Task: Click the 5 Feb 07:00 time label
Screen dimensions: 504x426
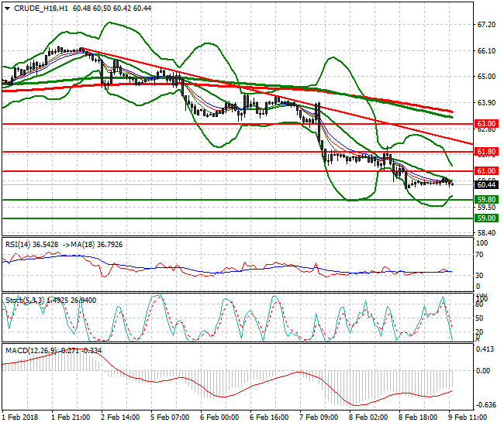Action: [x=170, y=417]
